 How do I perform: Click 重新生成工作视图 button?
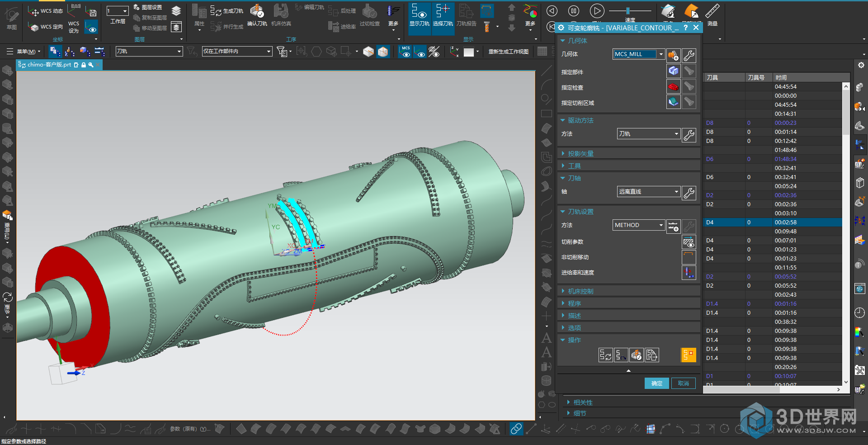coord(509,52)
